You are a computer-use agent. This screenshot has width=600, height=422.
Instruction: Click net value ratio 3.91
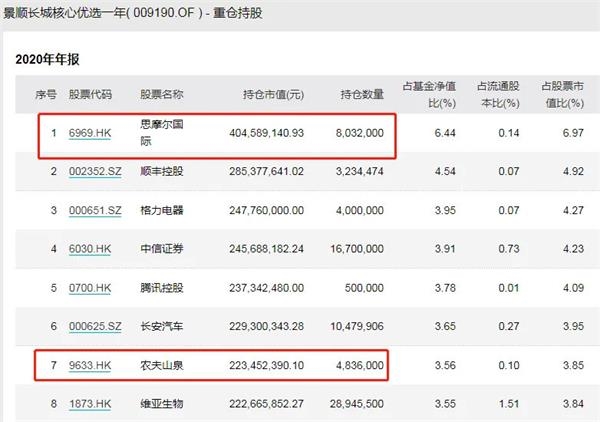click(445, 249)
